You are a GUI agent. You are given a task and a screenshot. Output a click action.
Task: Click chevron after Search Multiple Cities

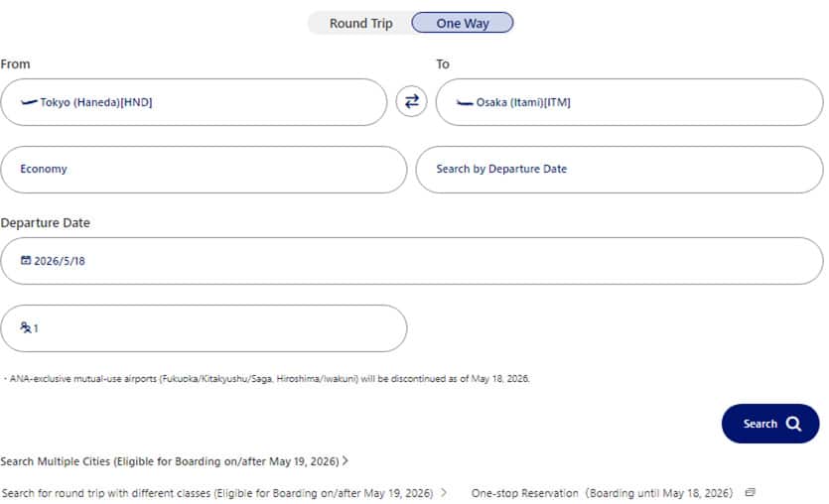pyautogui.click(x=345, y=461)
